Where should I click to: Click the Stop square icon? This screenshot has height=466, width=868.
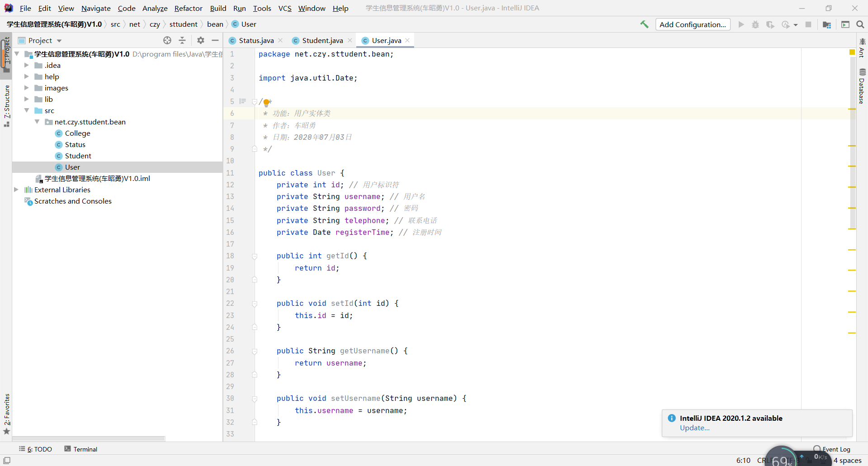[x=808, y=24]
